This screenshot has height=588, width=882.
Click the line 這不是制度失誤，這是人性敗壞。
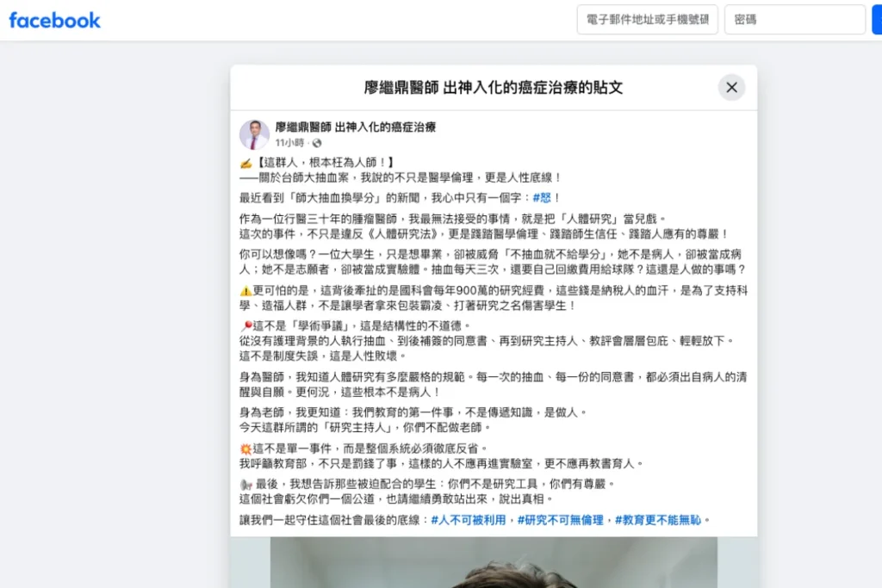(323, 356)
